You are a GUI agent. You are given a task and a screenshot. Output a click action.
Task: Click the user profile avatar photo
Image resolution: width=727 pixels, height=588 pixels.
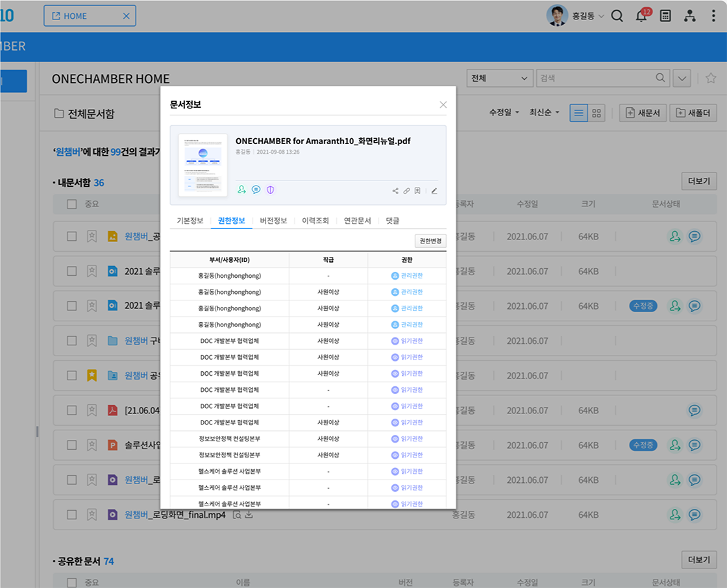(558, 16)
